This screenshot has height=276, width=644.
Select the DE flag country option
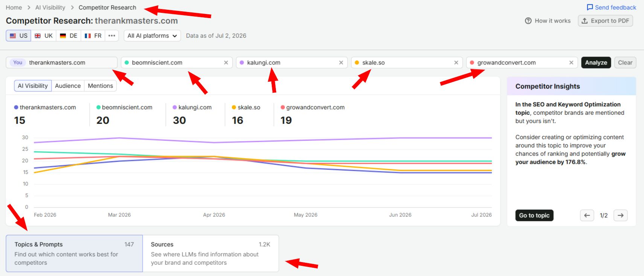tap(69, 36)
